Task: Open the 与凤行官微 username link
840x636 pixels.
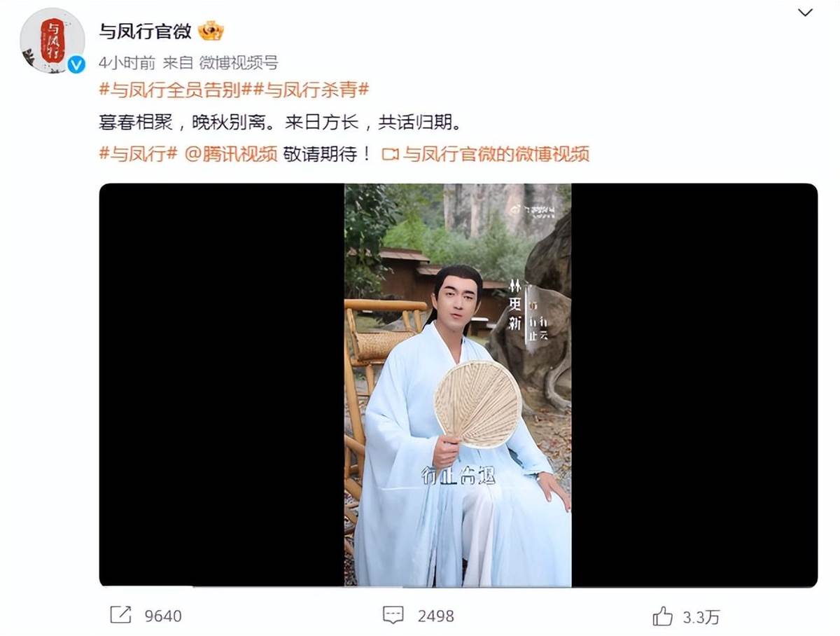Action: tap(146, 32)
